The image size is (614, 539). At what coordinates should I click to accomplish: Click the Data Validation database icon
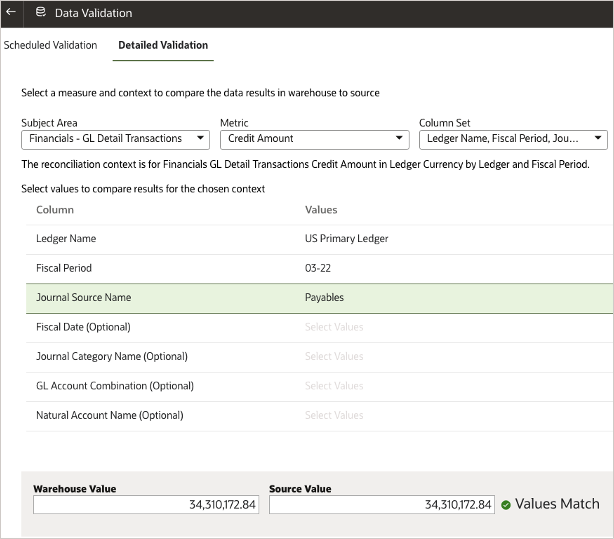(x=40, y=13)
